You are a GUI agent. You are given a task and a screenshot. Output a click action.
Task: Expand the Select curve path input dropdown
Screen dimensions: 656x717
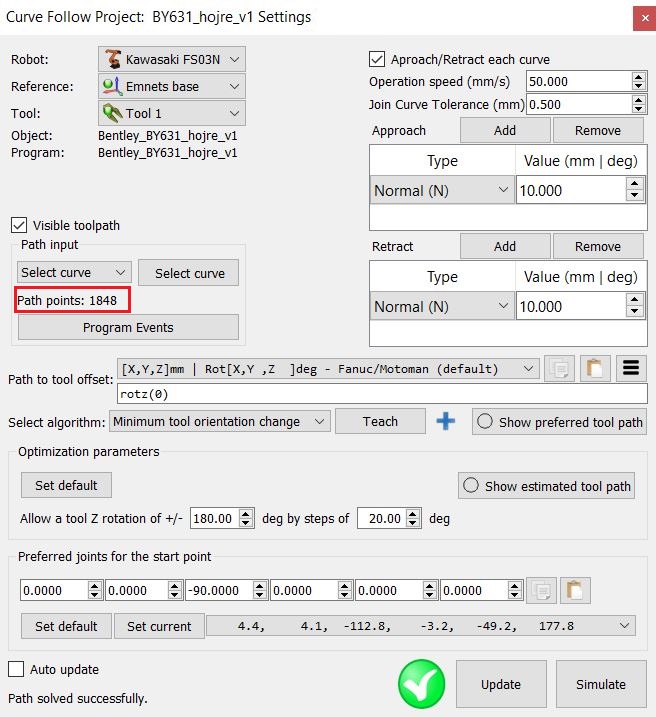[x=75, y=273]
